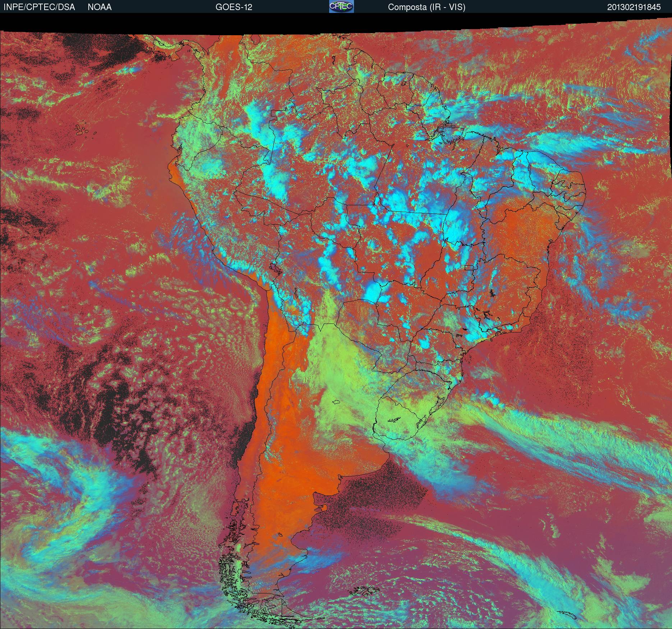Select the GOES-12 satellite label
The height and width of the screenshot is (629, 672).
234,7
